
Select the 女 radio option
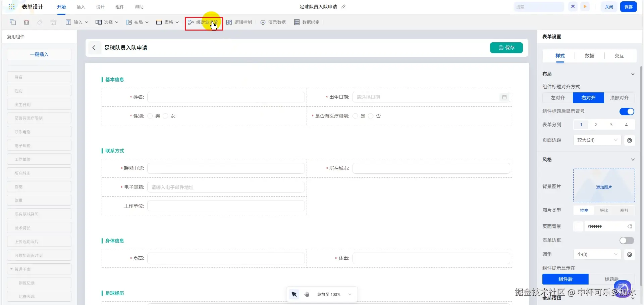tap(165, 116)
